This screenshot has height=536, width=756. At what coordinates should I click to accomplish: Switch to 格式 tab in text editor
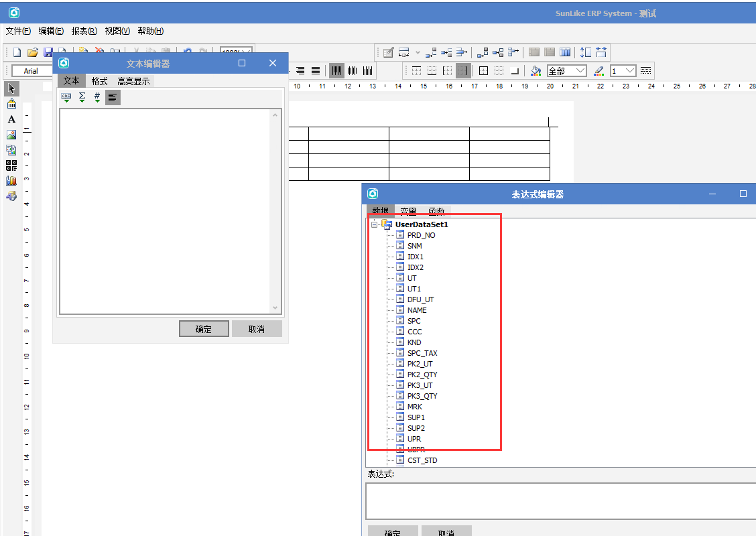pos(99,81)
